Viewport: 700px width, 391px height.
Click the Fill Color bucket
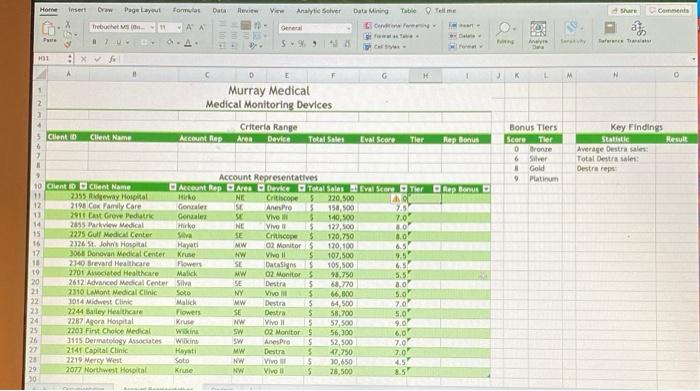(x=170, y=43)
